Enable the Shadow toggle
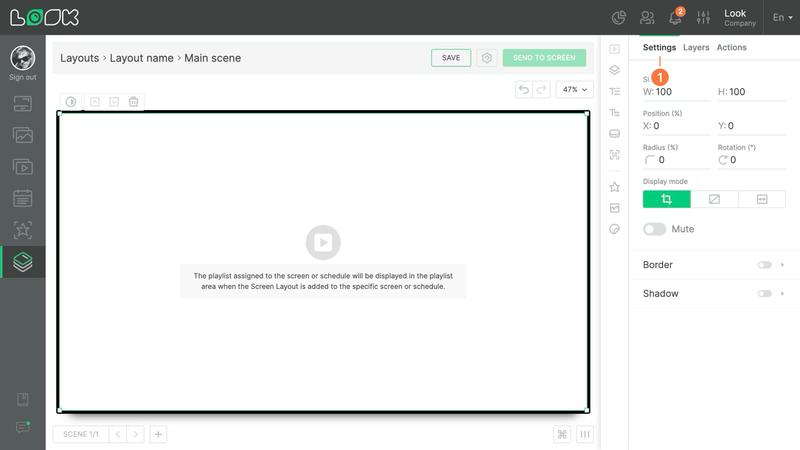This screenshot has height=450, width=800. point(764,293)
